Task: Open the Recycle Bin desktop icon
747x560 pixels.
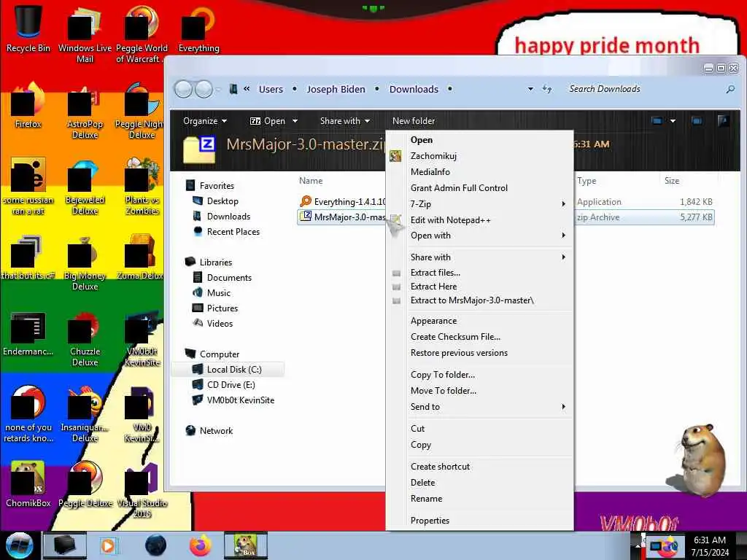Action: tap(28, 28)
